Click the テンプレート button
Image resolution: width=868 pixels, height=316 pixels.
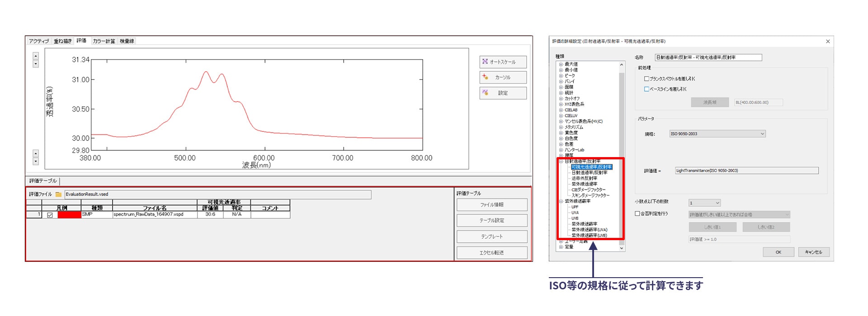point(492,237)
